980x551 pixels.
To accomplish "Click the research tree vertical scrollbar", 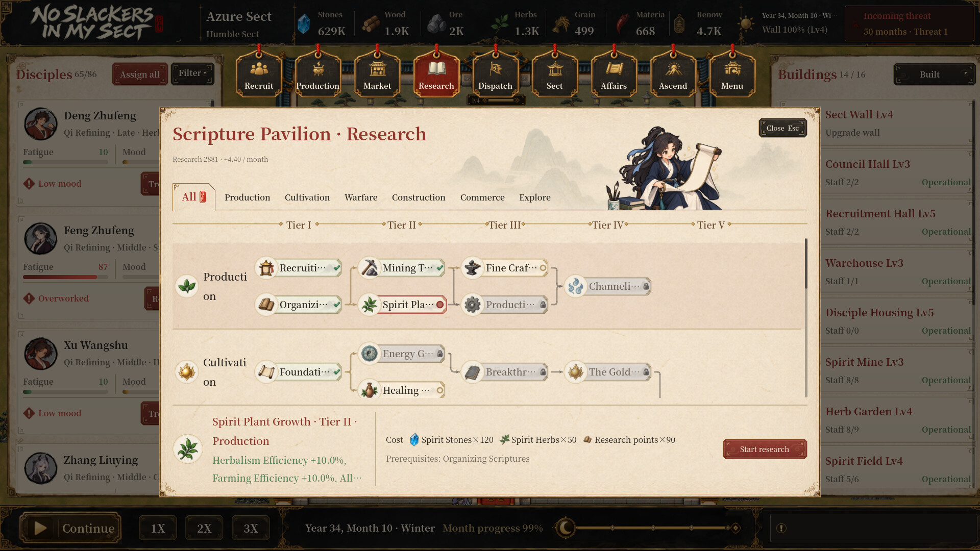I will point(806,316).
